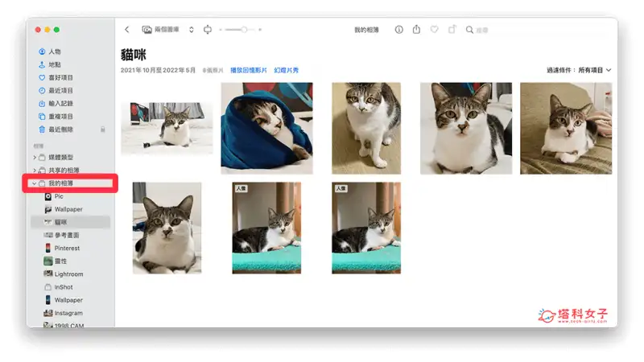Open 輸入記錄 (Imports) in the sidebar
The height and width of the screenshot is (362, 644).
61,103
